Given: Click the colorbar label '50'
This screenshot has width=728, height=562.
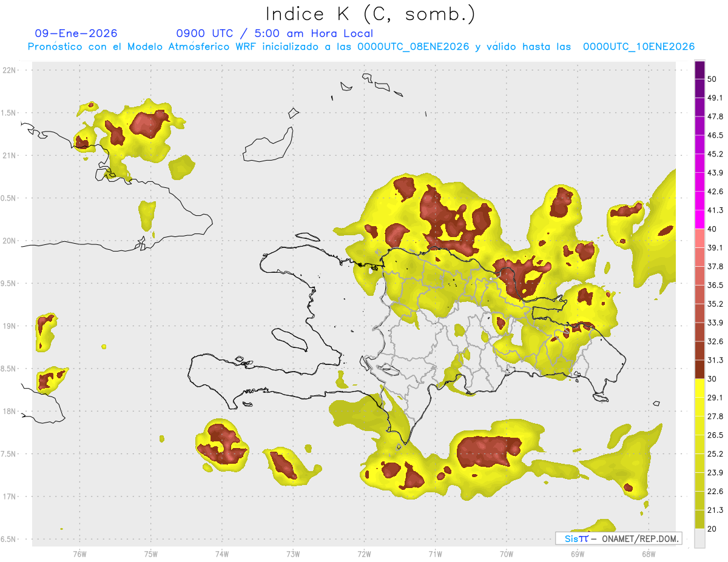Looking at the screenshot, I should point(712,79).
